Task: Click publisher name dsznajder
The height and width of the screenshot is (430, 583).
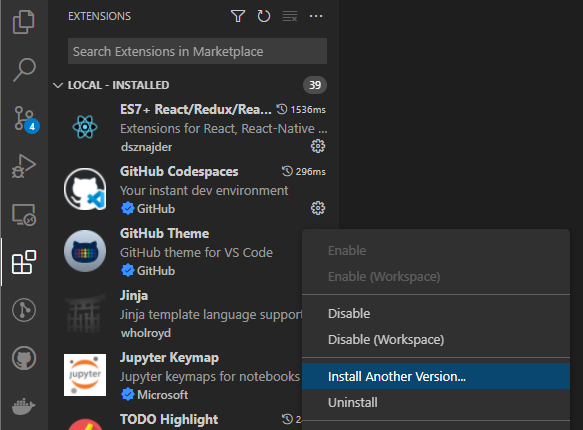Action: pos(146,147)
